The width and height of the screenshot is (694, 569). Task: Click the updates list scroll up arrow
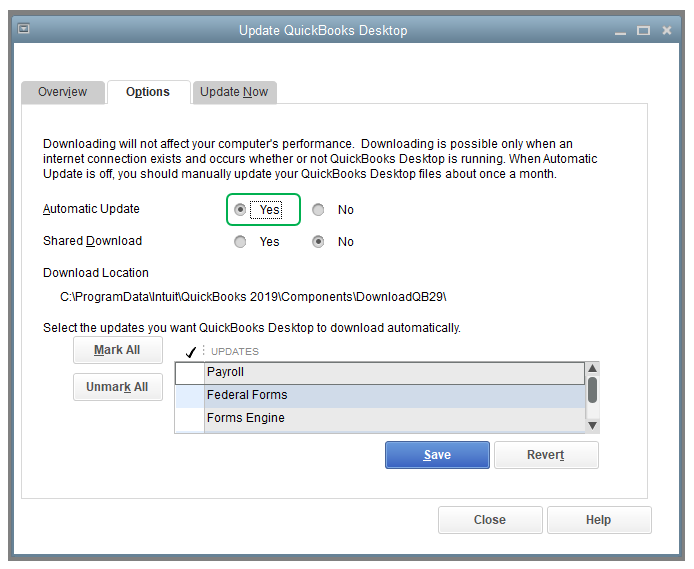pos(593,369)
